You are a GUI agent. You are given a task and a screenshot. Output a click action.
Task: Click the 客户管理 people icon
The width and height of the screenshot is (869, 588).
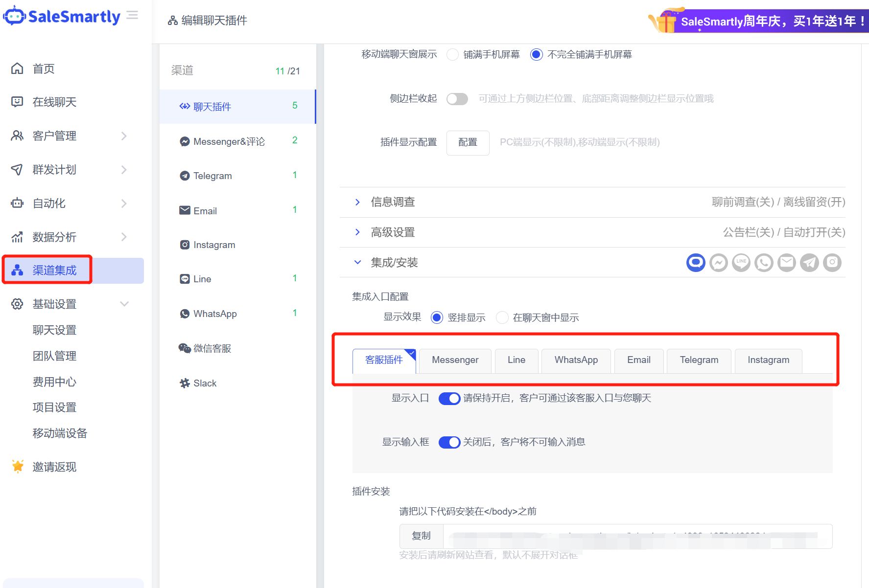(x=17, y=136)
